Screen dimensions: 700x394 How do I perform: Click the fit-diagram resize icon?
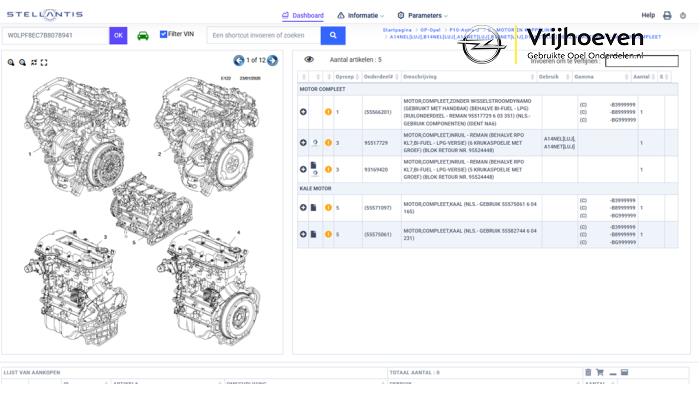(x=34, y=62)
